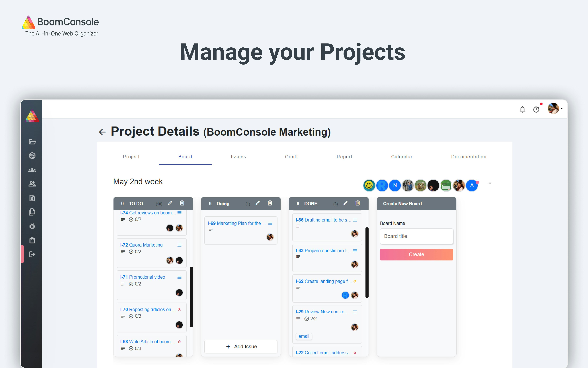Open the invoice document icon in sidebar

click(x=32, y=198)
